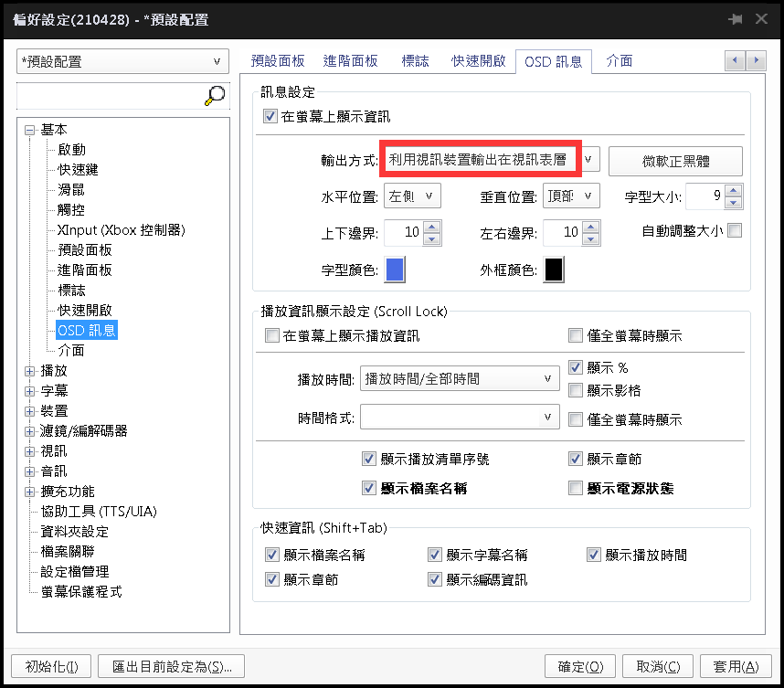Open the black 外框顏色 swatch
Image resolution: width=784 pixels, height=688 pixels.
point(554,270)
